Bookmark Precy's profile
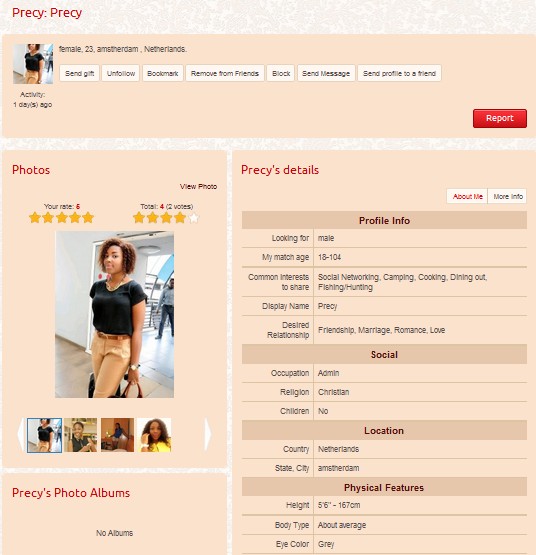Image resolution: width=536 pixels, height=555 pixels. (163, 73)
